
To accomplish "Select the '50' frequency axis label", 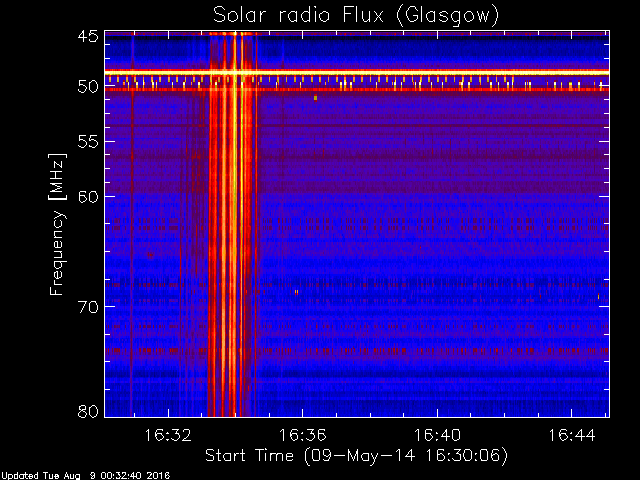I will coord(88,87).
